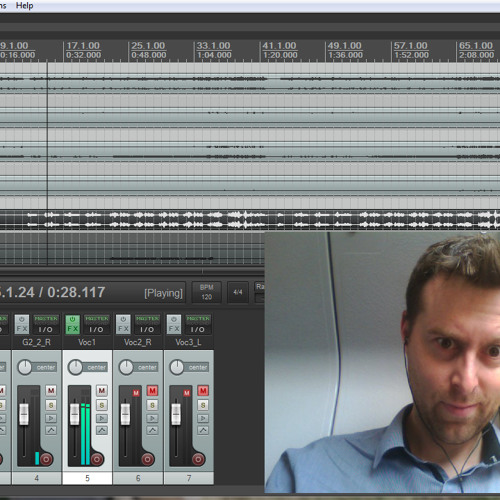Arm Voc2_R track for recording

[x=147, y=459]
